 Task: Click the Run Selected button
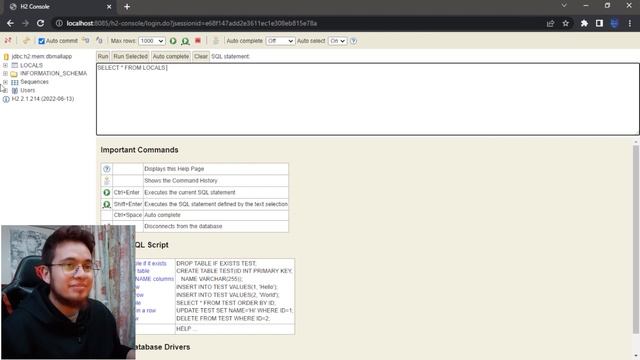click(130, 56)
